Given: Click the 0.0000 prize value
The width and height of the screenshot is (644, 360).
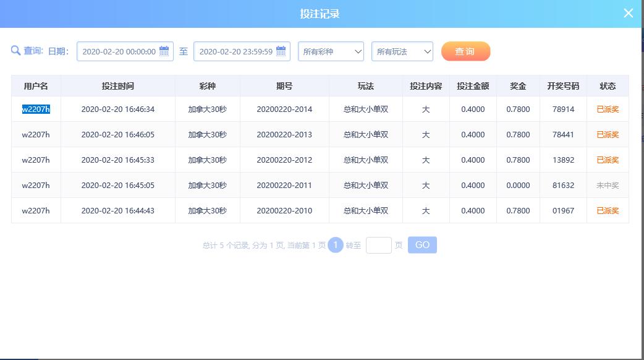Looking at the screenshot, I should (x=518, y=186).
